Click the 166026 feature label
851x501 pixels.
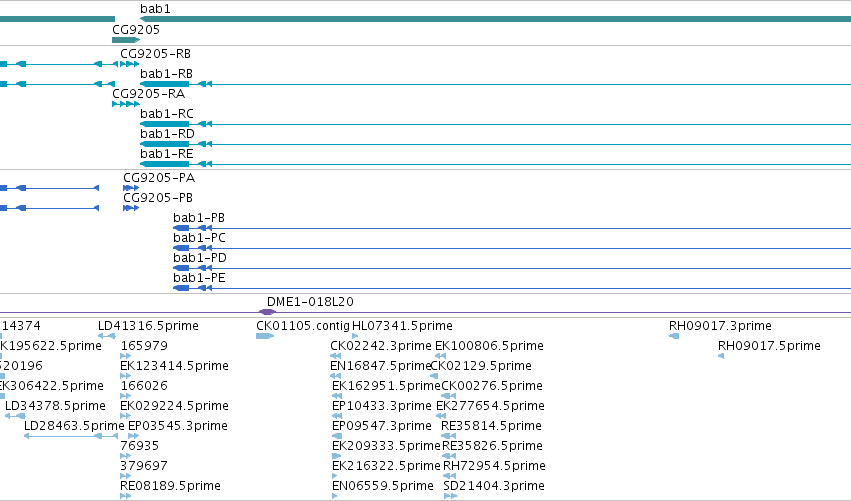coord(144,386)
